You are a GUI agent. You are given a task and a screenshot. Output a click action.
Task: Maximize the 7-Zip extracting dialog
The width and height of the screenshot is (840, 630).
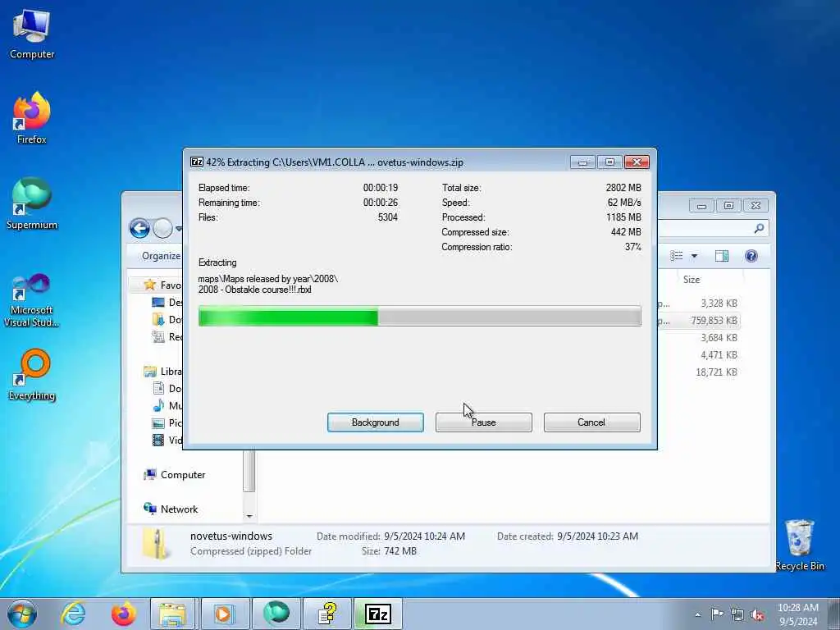pos(609,162)
